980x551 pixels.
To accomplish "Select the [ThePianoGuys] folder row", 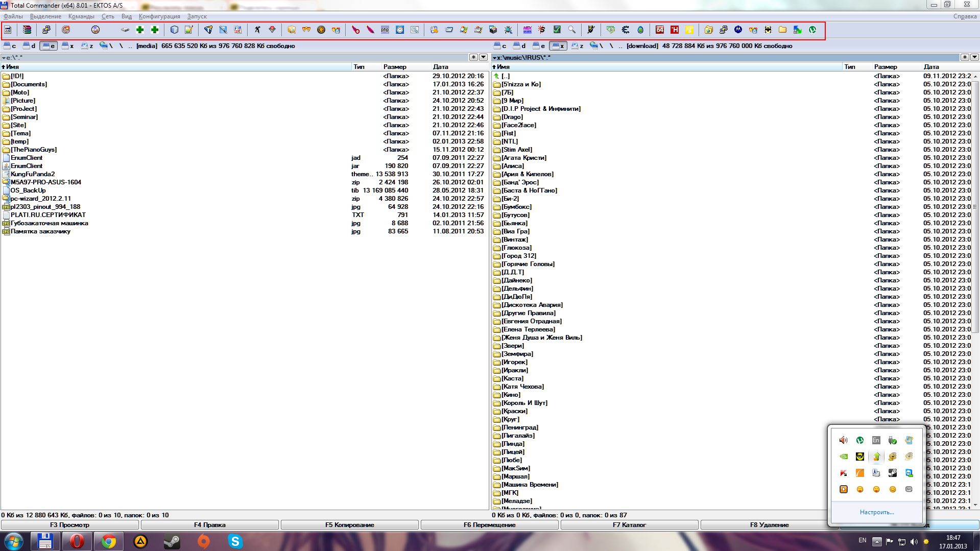I will tap(244, 150).
